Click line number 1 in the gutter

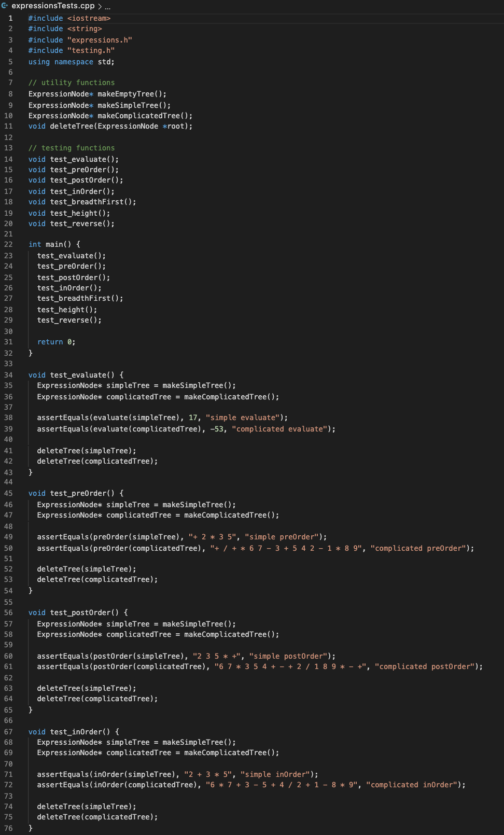tap(10, 18)
